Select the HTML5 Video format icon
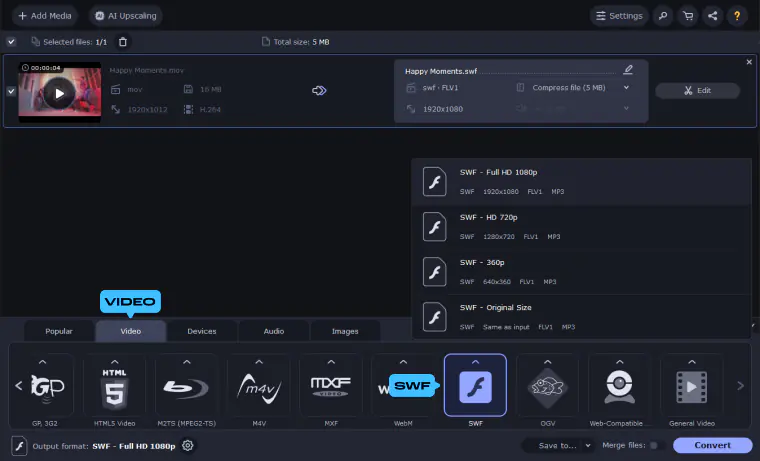Viewport: 760px width, 461px height. [114, 387]
